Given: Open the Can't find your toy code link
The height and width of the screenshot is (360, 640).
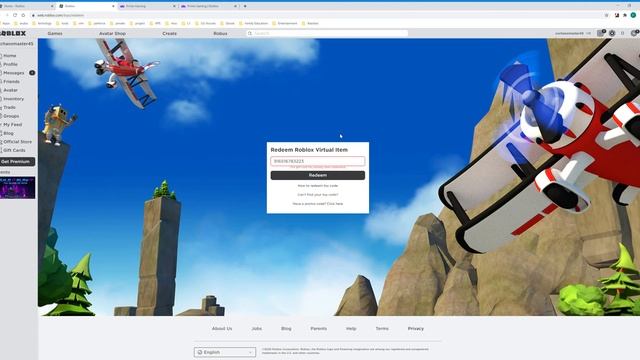Looking at the screenshot, I should tap(318, 195).
